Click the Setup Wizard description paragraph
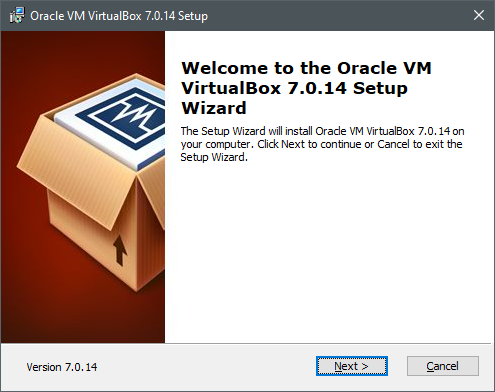Viewport: 495px width, 392px height. (322, 144)
